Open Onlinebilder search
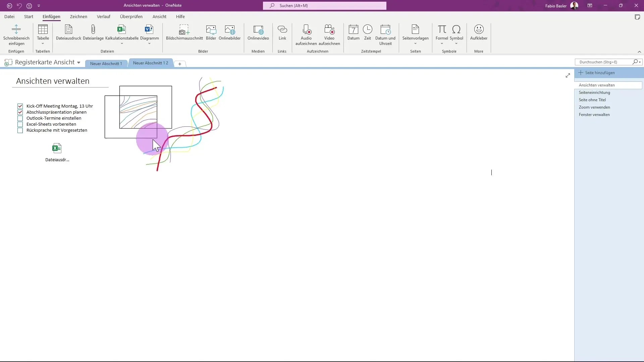The width and height of the screenshot is (644, 362). click(230, 33)
